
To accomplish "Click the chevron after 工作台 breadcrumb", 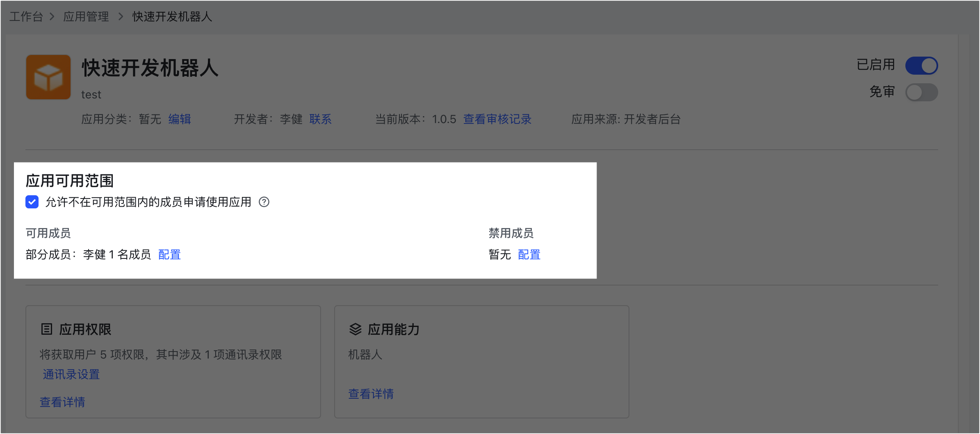I will point(52,17).
